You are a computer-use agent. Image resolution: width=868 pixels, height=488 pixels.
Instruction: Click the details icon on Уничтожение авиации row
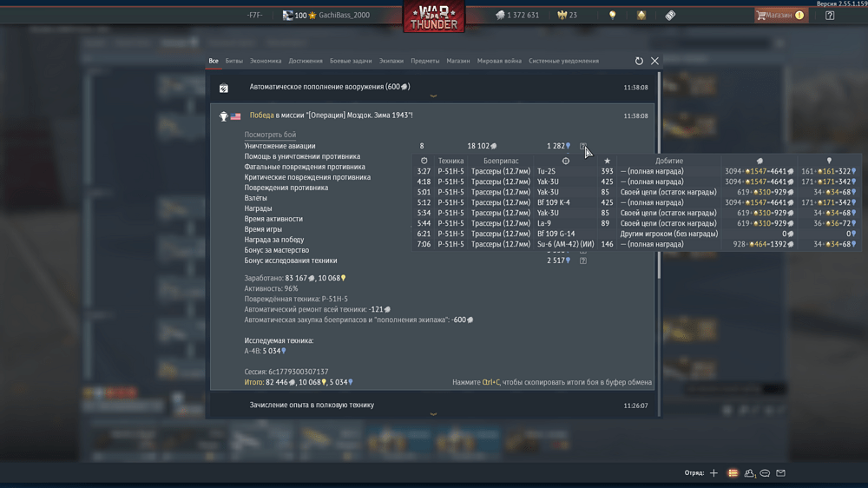(x=582, y=146)
